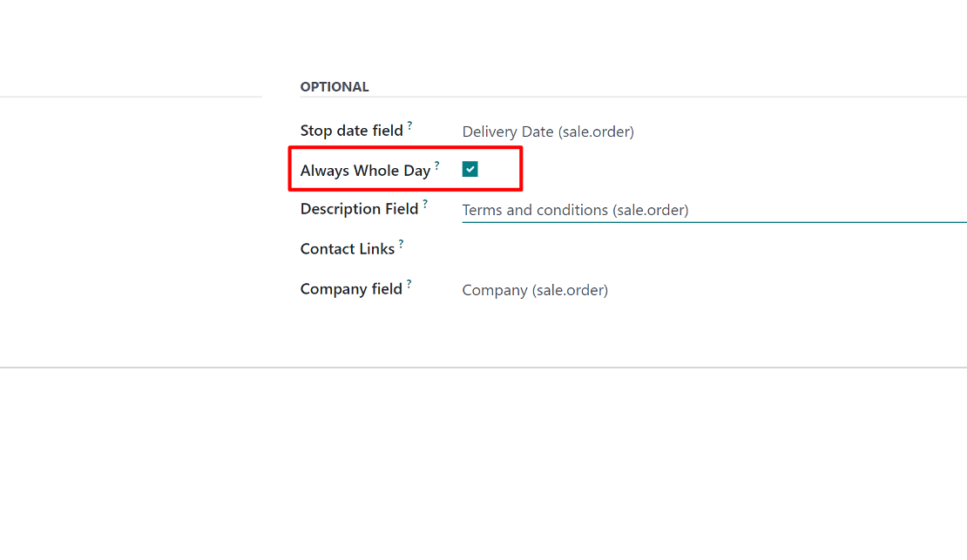Click the OPTIONAL section heading

335,87
